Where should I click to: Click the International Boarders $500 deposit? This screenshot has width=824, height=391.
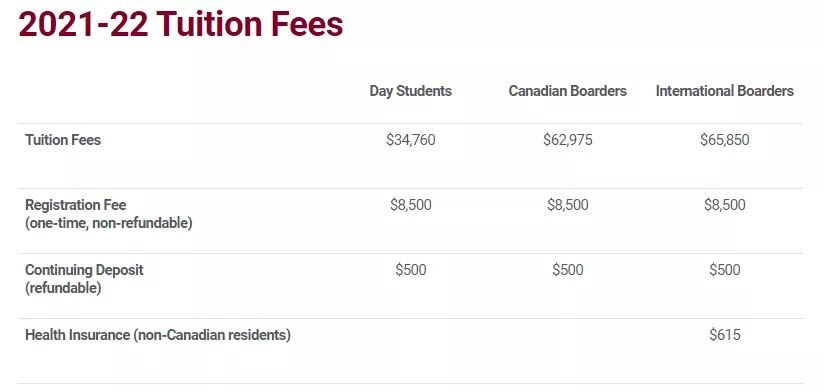[x=725, y=270]
